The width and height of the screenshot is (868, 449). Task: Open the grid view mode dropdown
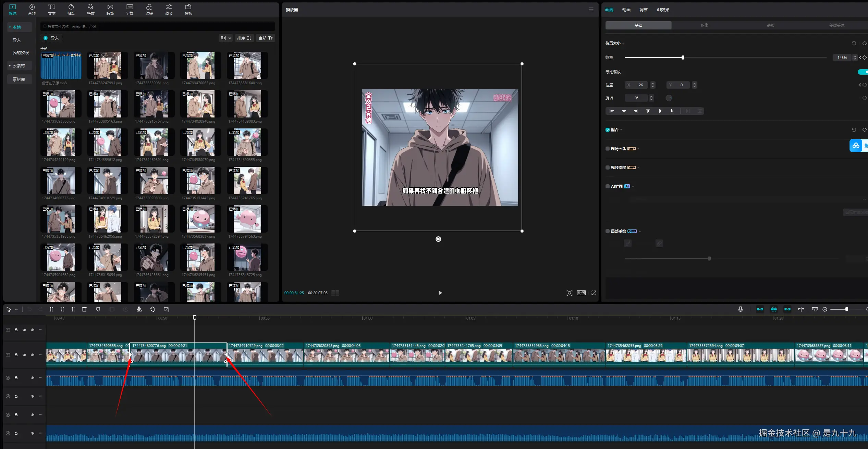tap(226, 38)
